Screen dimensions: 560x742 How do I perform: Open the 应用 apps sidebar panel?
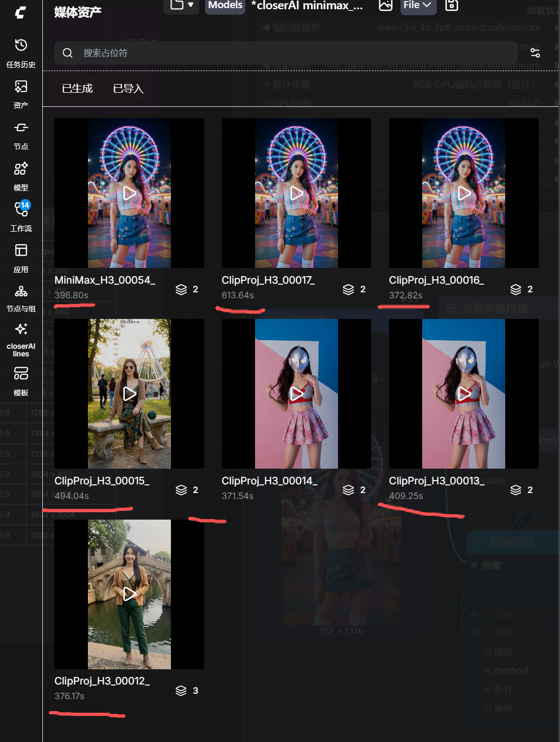[21, 258]
